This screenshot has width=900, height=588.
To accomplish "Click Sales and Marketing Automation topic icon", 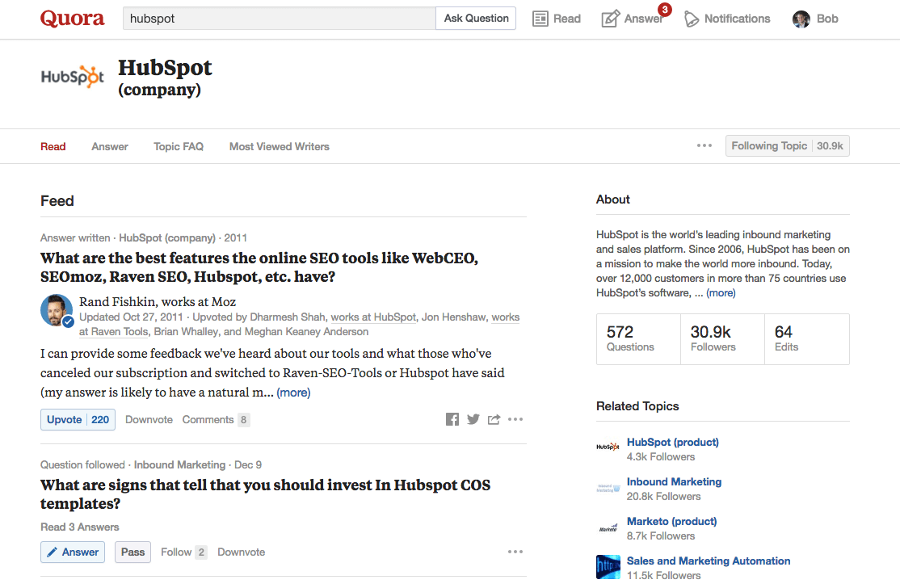I will click(x=608, y=567).
